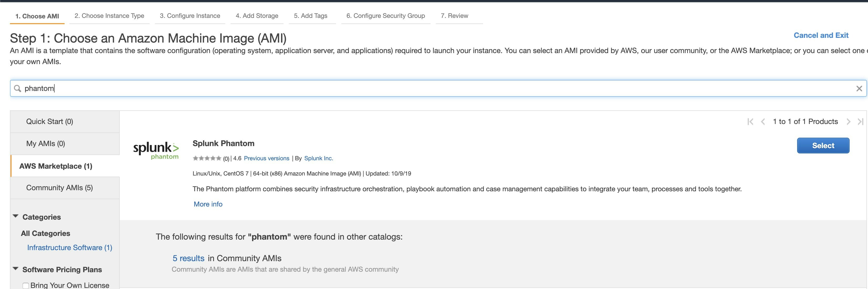Open the 7. Review step
This screenshot has width=868, height=289.
(454, 16)
